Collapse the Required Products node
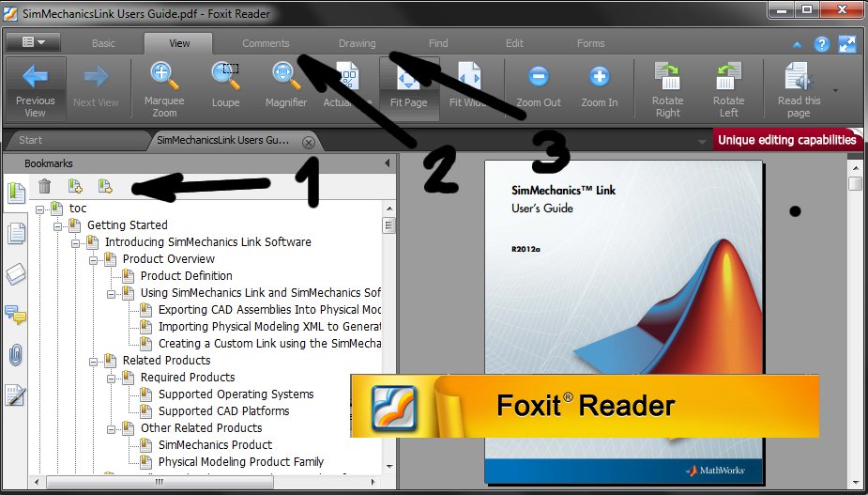Viewport: 868px width, 495px height. click(111, 379)
